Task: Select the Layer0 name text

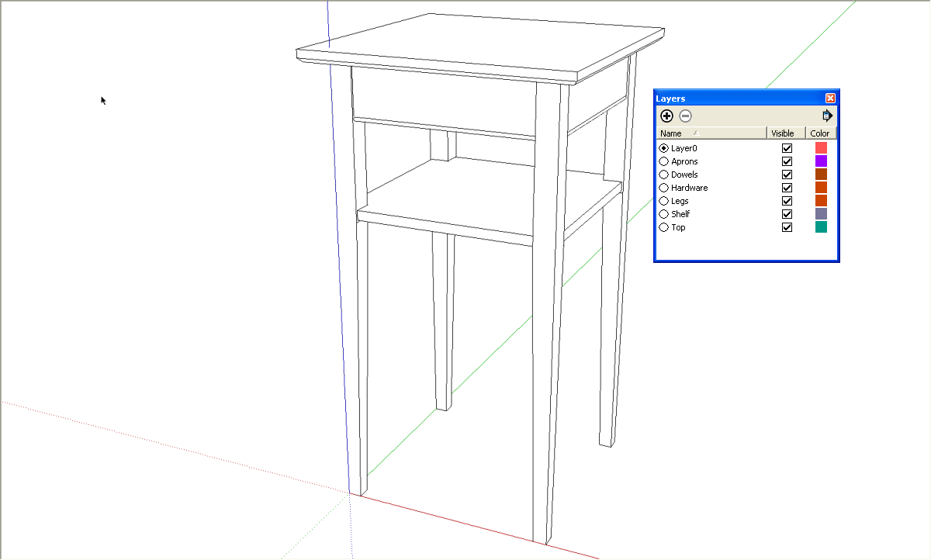Action: pyautogui.click(x=684, y=148)
